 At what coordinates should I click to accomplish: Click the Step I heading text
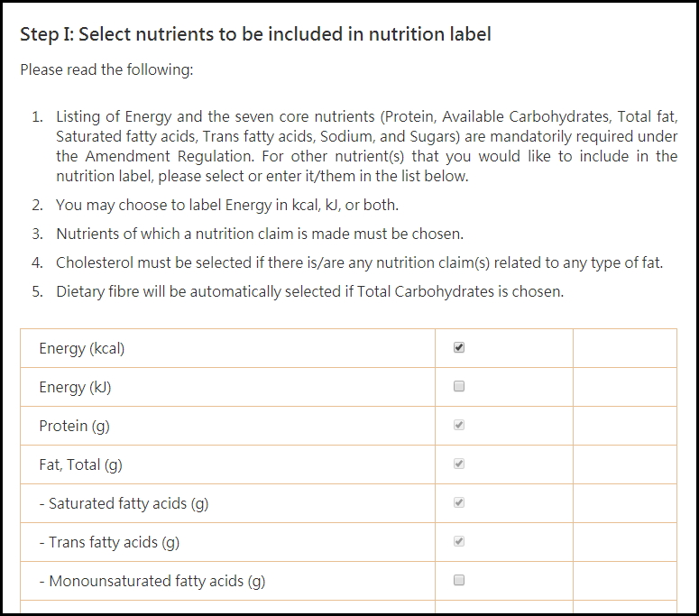[255, 35]
